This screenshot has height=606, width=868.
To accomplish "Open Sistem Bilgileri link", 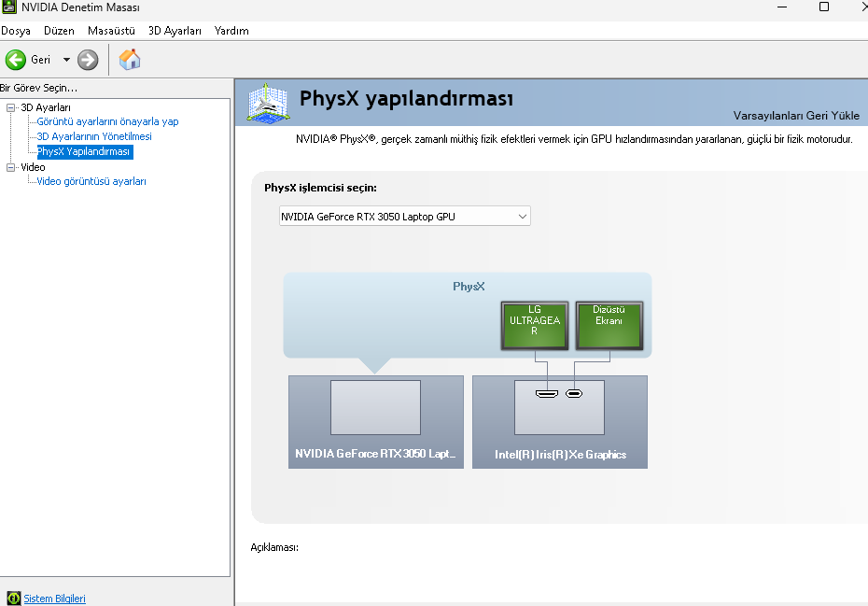I will coord(55,599).
